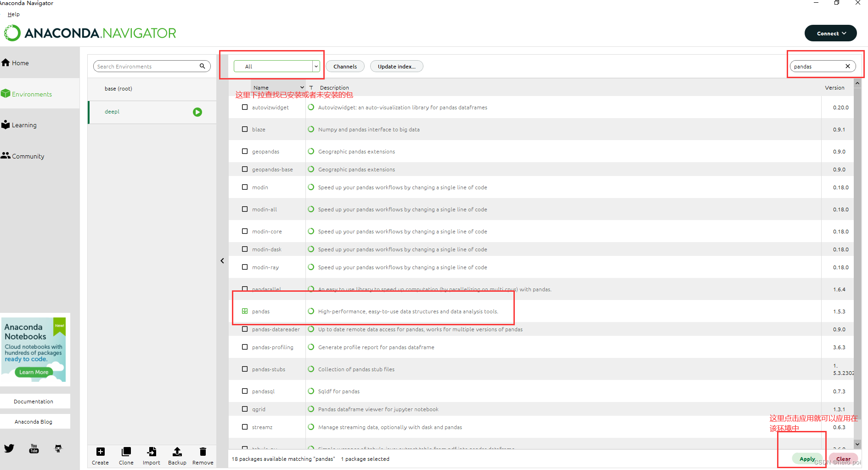Open the YouTube link icon

34,448
